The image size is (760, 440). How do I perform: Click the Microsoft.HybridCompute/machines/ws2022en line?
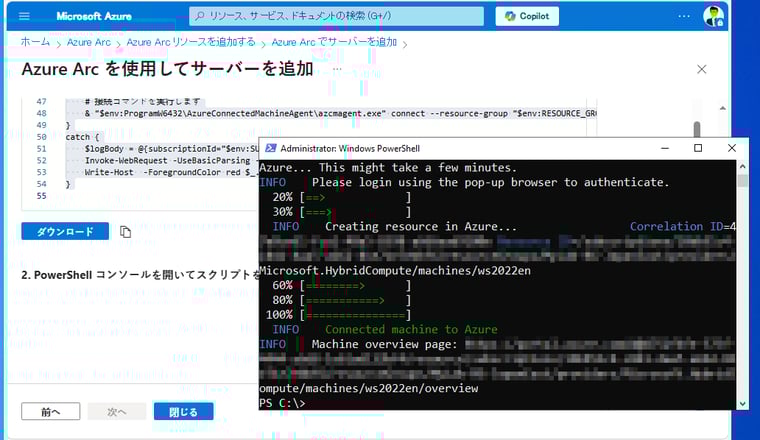coord(395,270)
